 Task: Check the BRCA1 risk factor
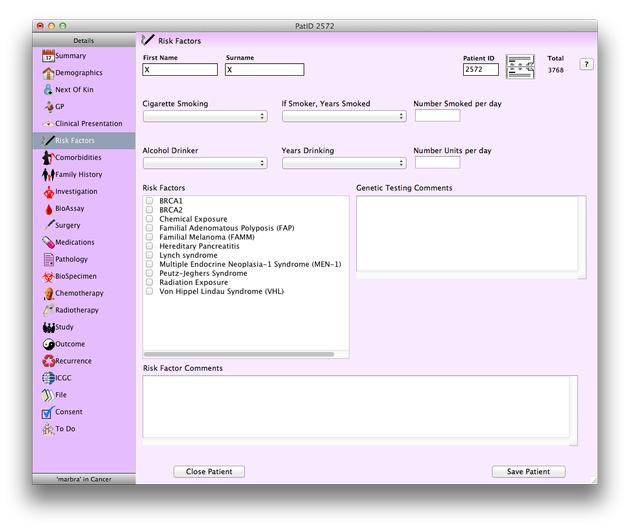149,200
